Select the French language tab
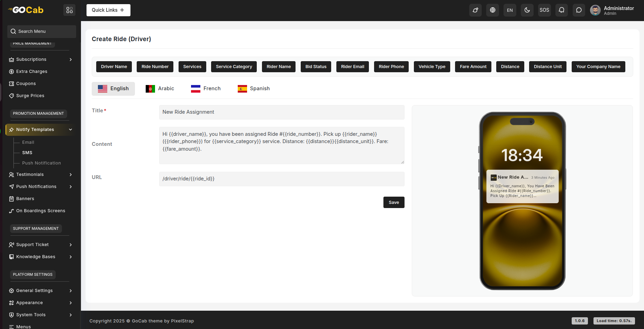 (206, 88)
